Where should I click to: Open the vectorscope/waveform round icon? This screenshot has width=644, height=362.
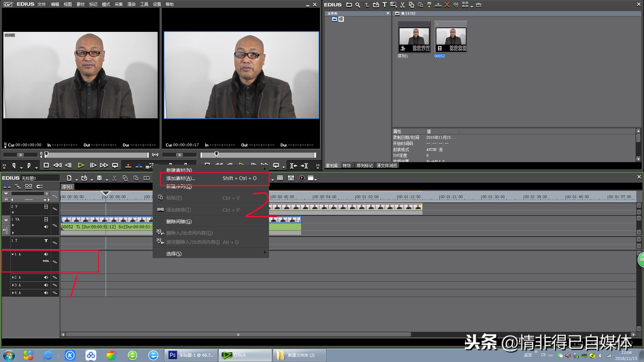(x=302, y=178)
